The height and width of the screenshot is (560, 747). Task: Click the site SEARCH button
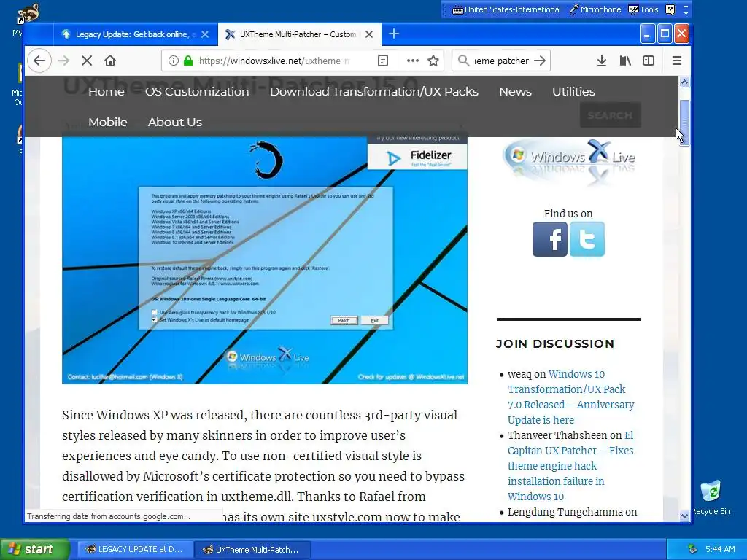coord(610,115)
